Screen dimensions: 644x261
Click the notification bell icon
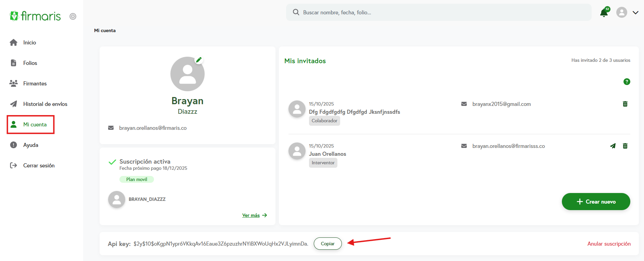(x=604, y=13)
